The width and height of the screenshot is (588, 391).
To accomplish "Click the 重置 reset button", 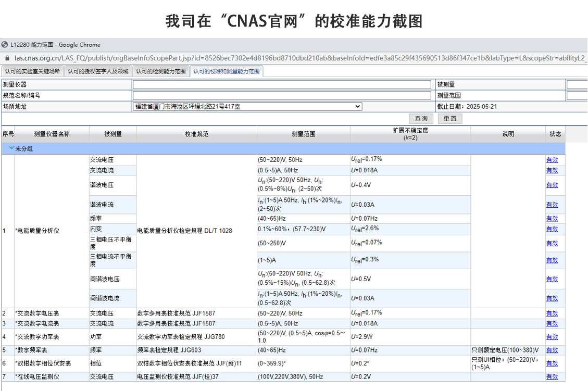I will (x=449, y=119).
